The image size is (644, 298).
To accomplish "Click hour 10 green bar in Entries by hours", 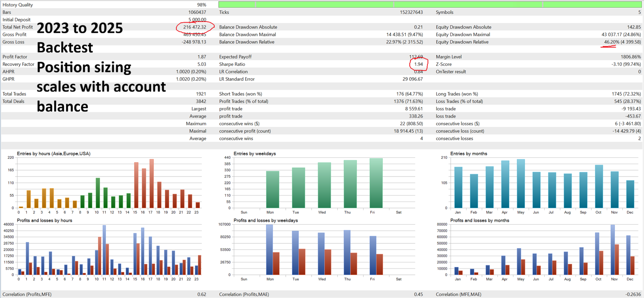I will coord(98,193).
